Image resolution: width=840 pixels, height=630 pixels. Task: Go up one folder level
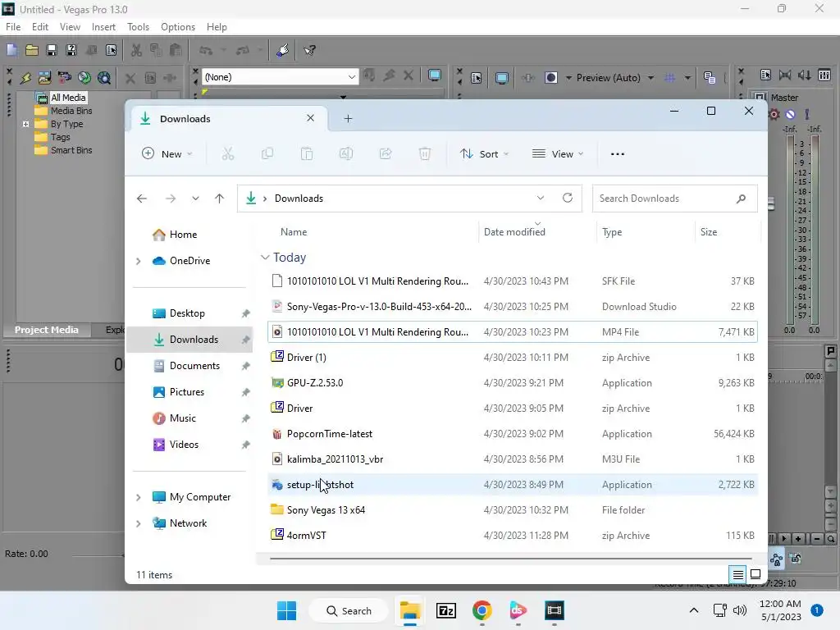[x=219, y=199]
